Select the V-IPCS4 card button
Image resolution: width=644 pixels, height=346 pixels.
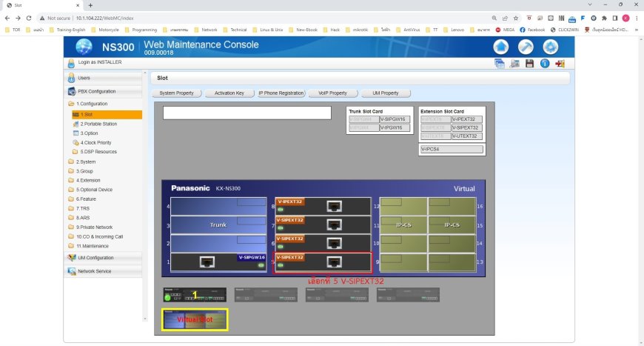point(452,149)
